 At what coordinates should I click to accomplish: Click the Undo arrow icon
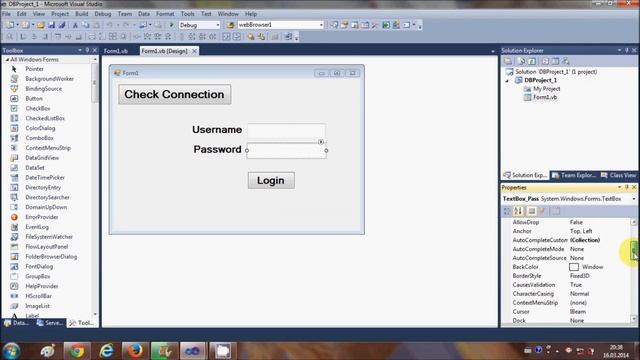click(x=109, y=25)
